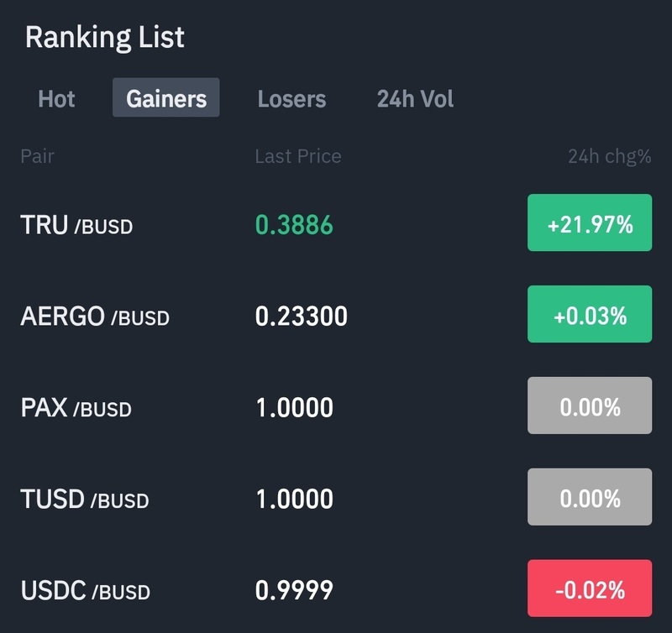The height and width of the screenshot is (633, 672).
Task: Show the 24h Vol tab
Action: pos(415,98)
